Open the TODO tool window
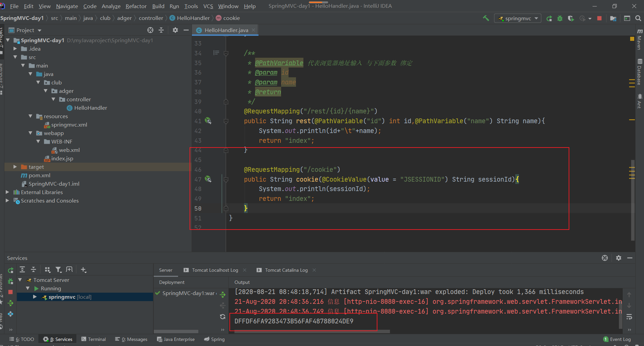The width and height of the screenshot is (644, 346). click(22, 339)
